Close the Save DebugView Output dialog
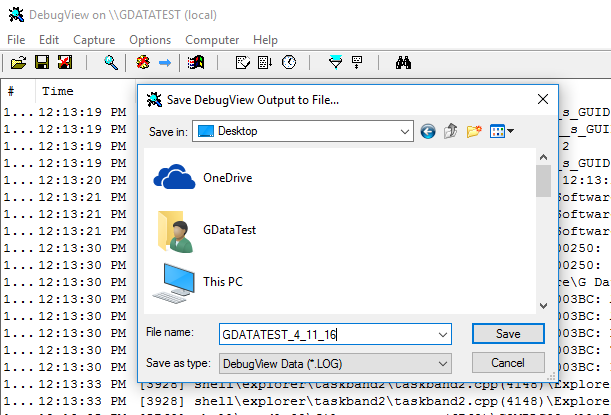Viewport: 611px width, 415px height. pos(543,99)
